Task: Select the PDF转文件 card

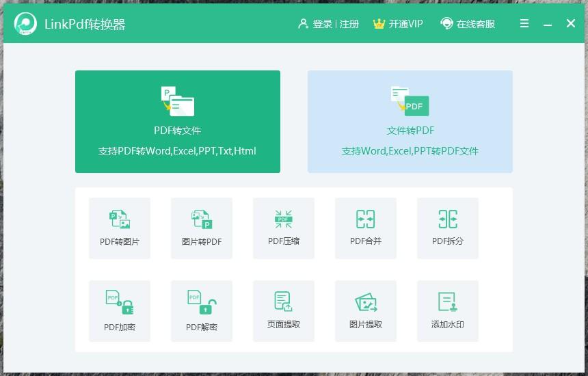Action: pyautogui.click(x=178, y=122)
